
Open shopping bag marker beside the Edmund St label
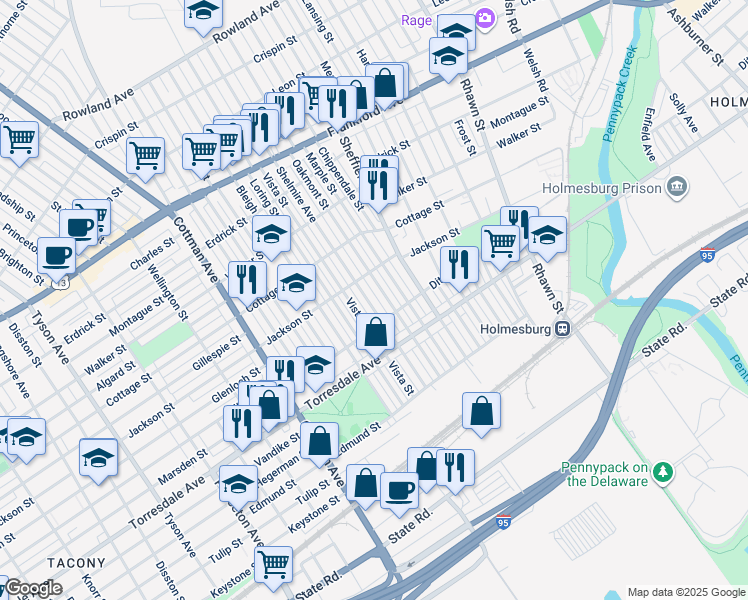[320, 441]
